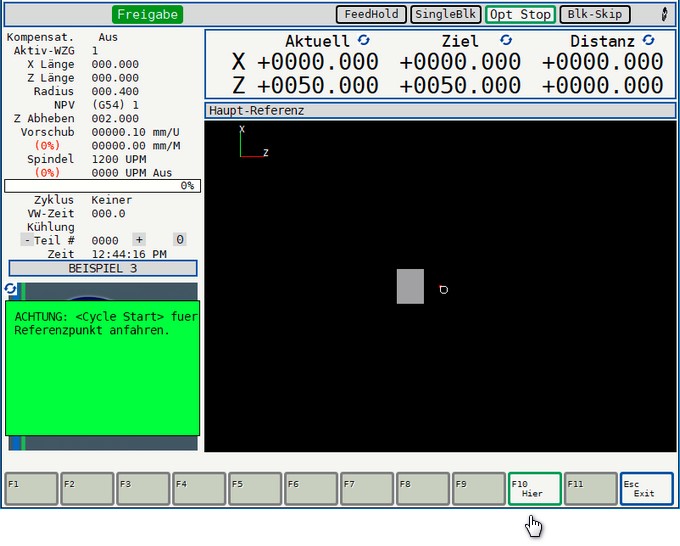Click the Teil # count 0000
This screenshot has width=680, height=546.
[105, 241]
